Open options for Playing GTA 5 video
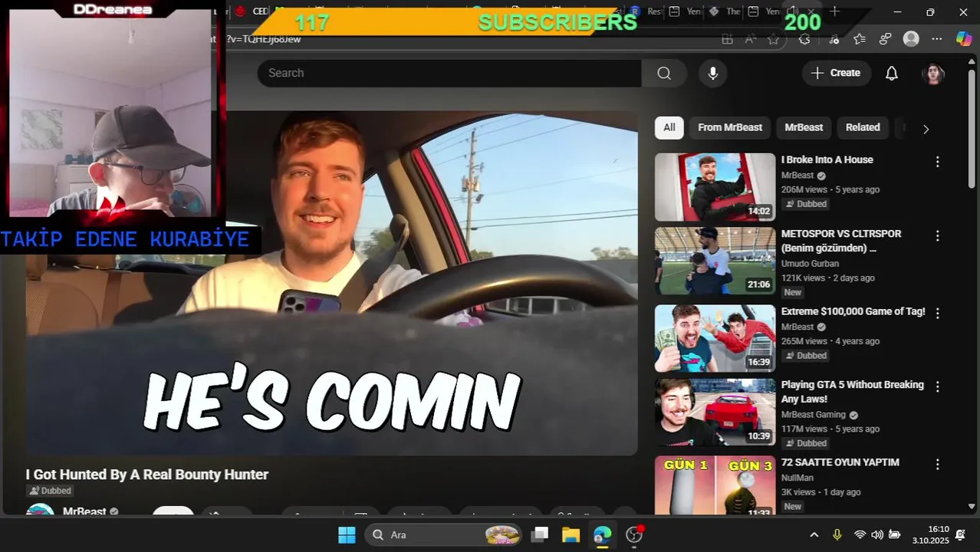 point(937,386)
